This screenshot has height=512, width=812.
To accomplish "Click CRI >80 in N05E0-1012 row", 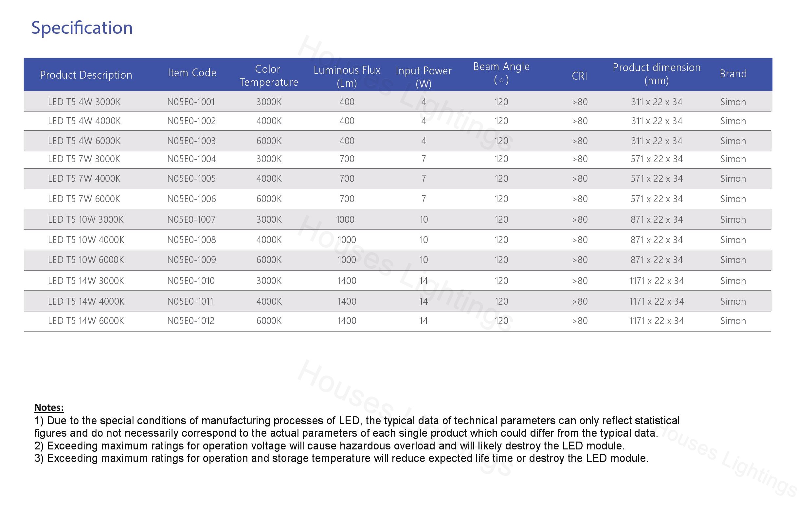I will (580, 321).
